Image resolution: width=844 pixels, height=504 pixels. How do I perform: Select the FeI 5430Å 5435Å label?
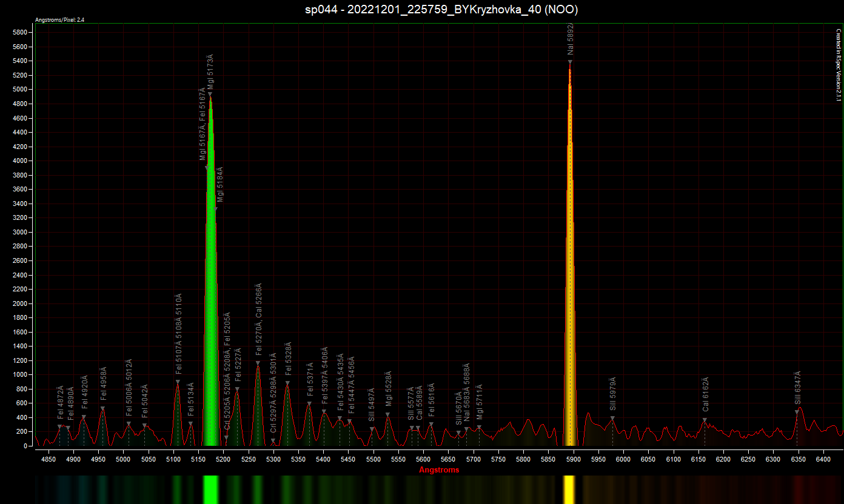[x=340, y=382]
